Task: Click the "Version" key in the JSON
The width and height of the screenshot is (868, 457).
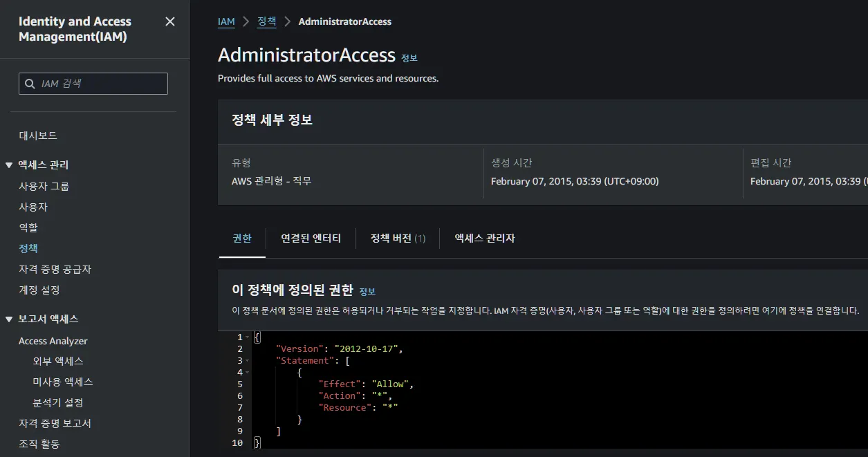Action: click(x=299, y=349)
